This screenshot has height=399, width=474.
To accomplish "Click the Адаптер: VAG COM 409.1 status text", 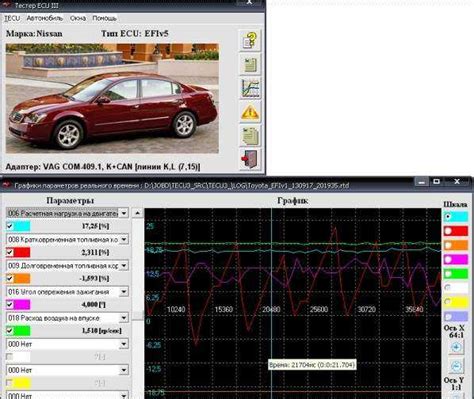I will [x=103, y=166].
